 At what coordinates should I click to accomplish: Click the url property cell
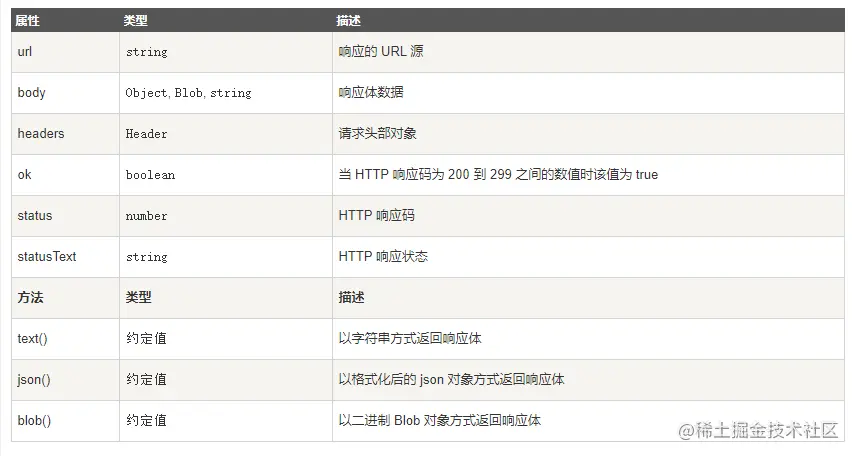tap(25, 51)
